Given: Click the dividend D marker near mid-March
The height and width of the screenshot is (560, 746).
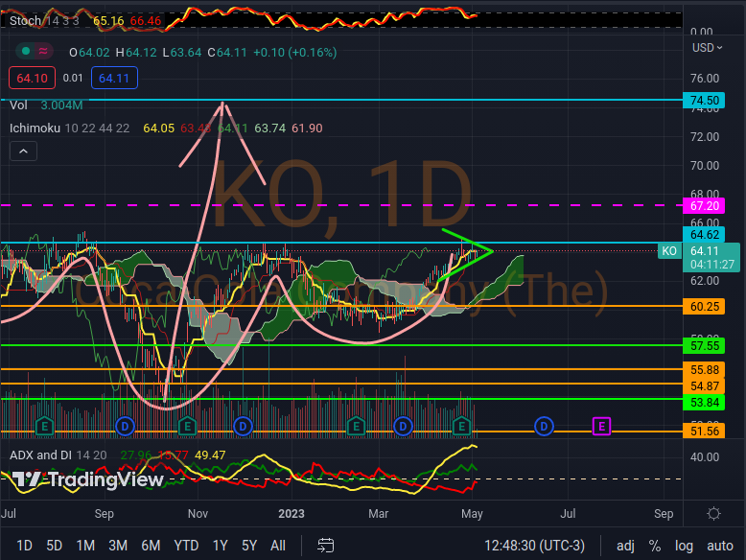Looking at the screenshot, I should tap(403, 427).
